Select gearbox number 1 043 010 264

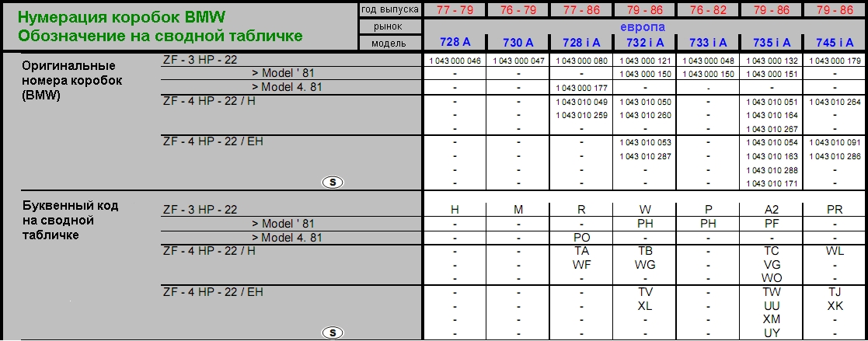pyautogui.click(x=835, y=102)
